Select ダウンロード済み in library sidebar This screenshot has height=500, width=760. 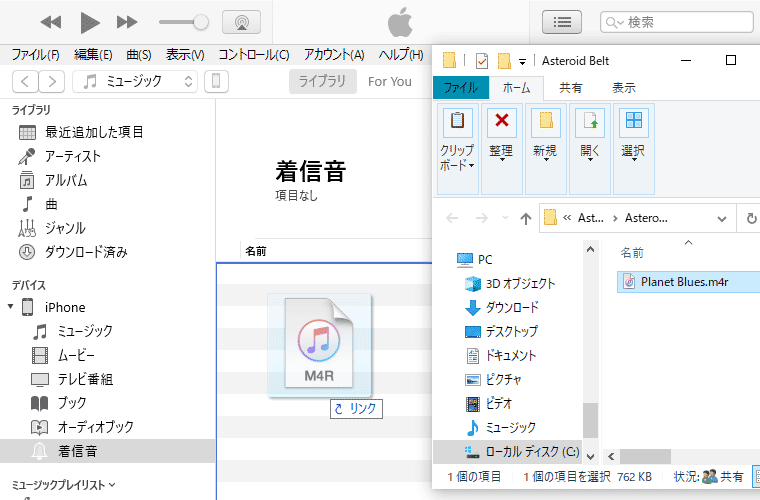coord(108,252)
